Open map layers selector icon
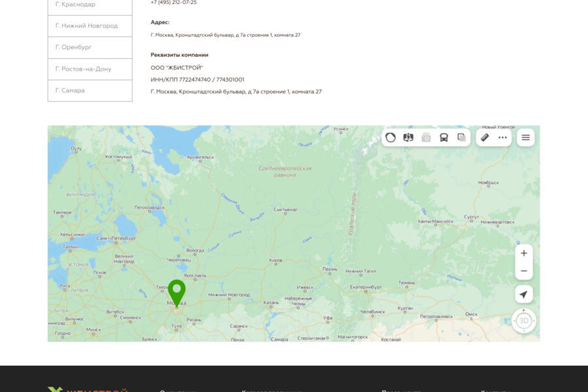 coord(461,137)
